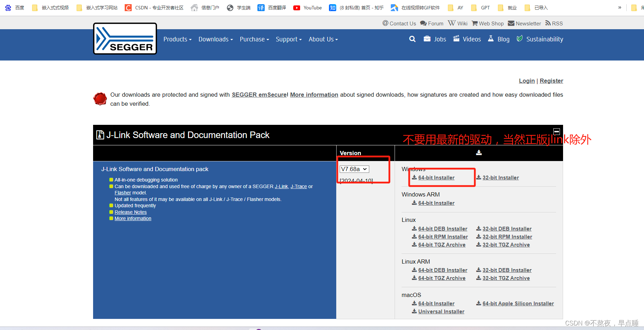The image size is (644, 330).
Task: Open the Wiki link
Action: point(457,23)
